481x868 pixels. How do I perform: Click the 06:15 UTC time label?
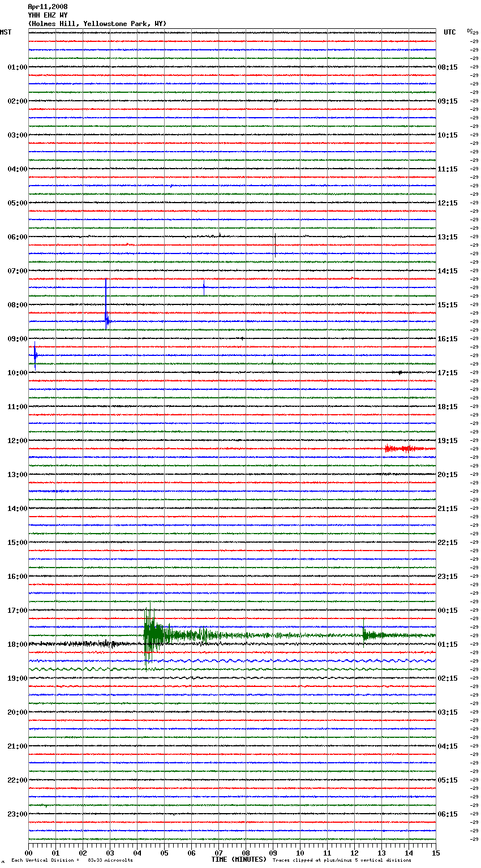coord(448,814)
